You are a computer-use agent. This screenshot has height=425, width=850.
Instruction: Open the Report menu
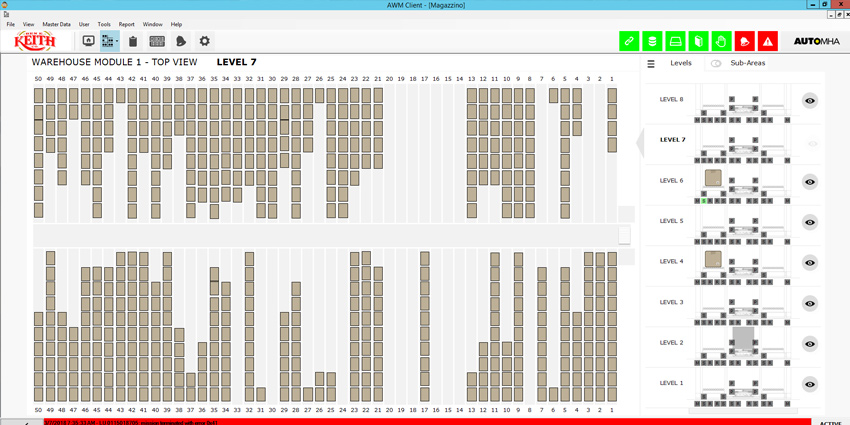point(126,24)
